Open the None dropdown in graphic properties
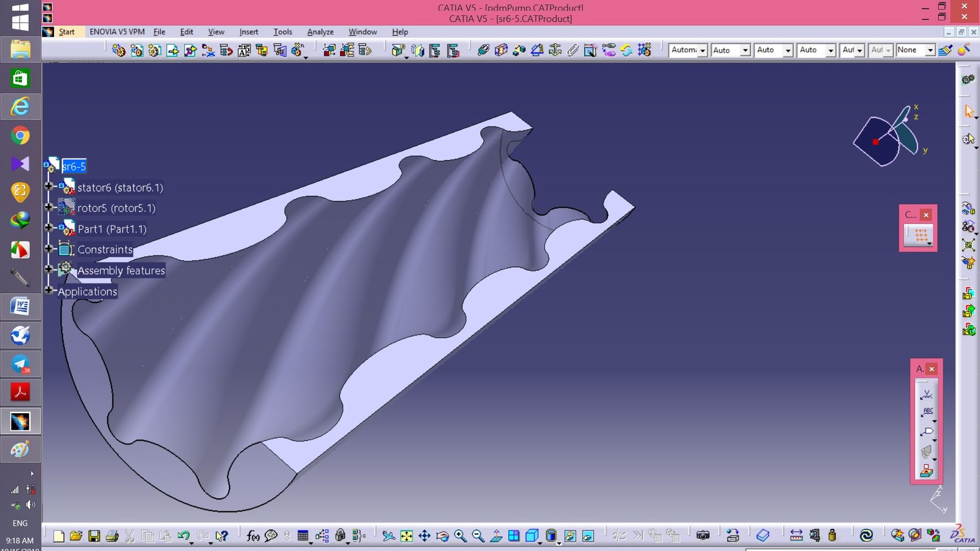 [916, 50]
